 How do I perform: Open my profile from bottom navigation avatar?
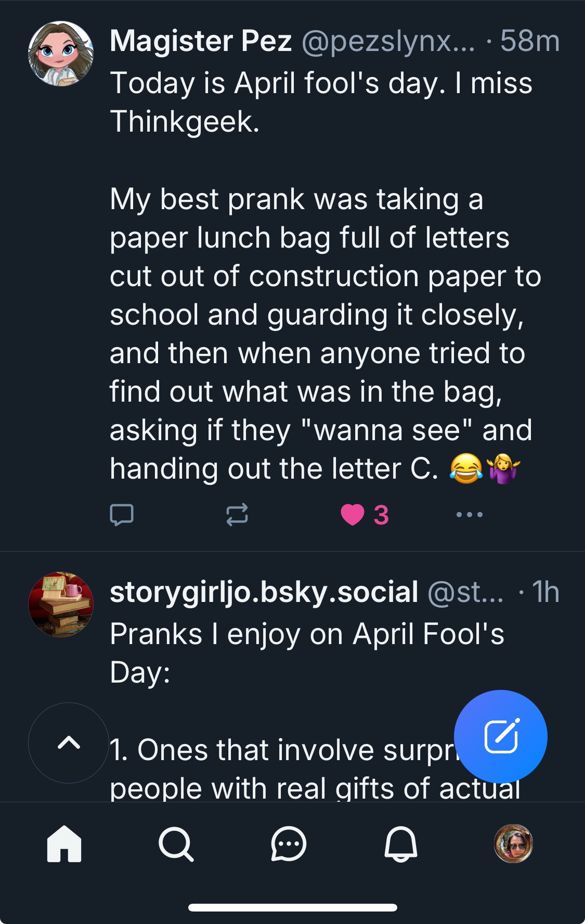click(x=513, y=844)
